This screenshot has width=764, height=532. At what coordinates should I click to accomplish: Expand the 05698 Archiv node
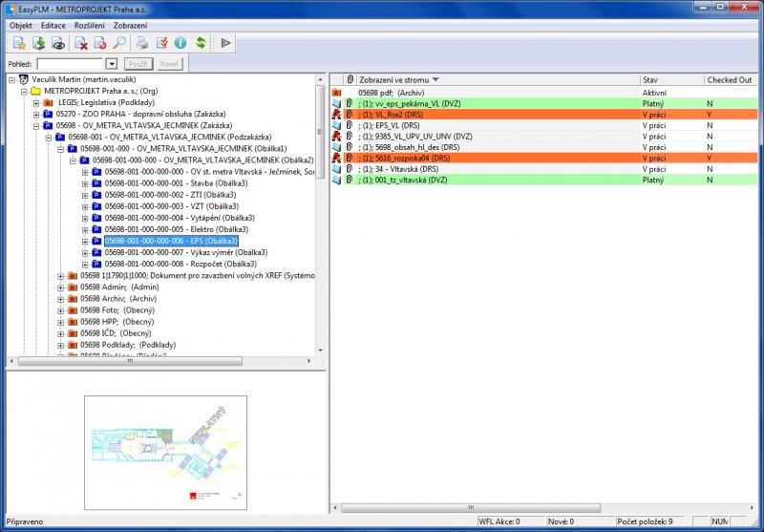[x=60, y=299]
